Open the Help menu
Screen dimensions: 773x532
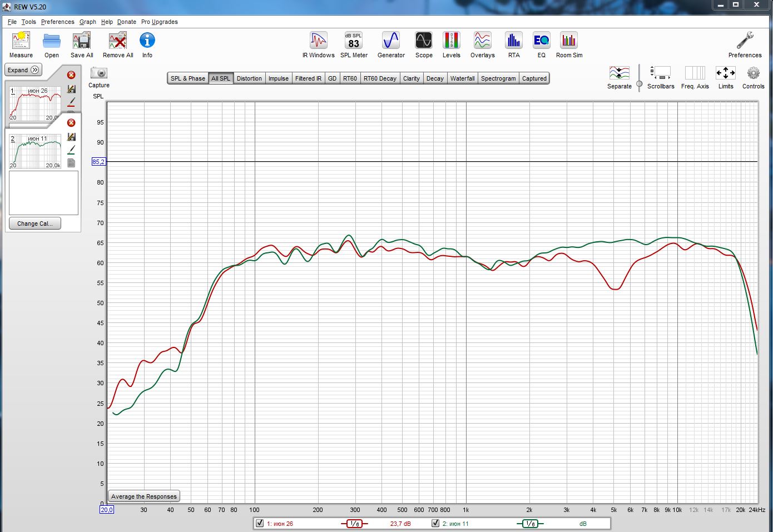(x=107, y=22)
